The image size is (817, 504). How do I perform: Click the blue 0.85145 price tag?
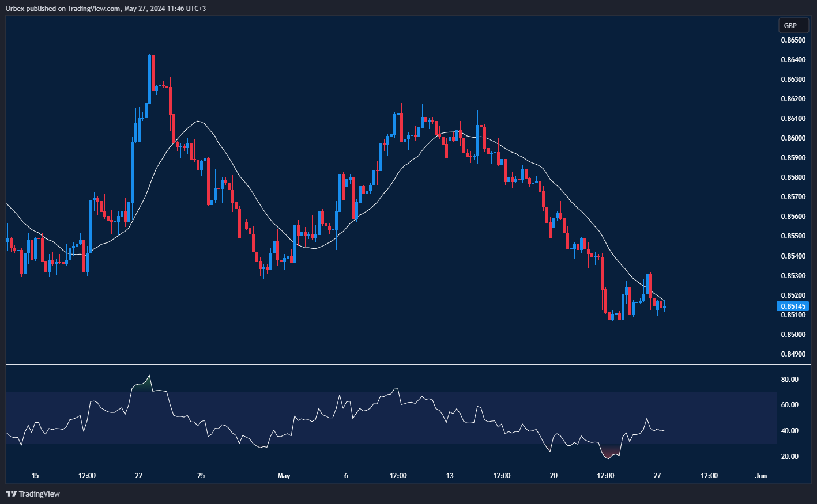pos(793,306)
